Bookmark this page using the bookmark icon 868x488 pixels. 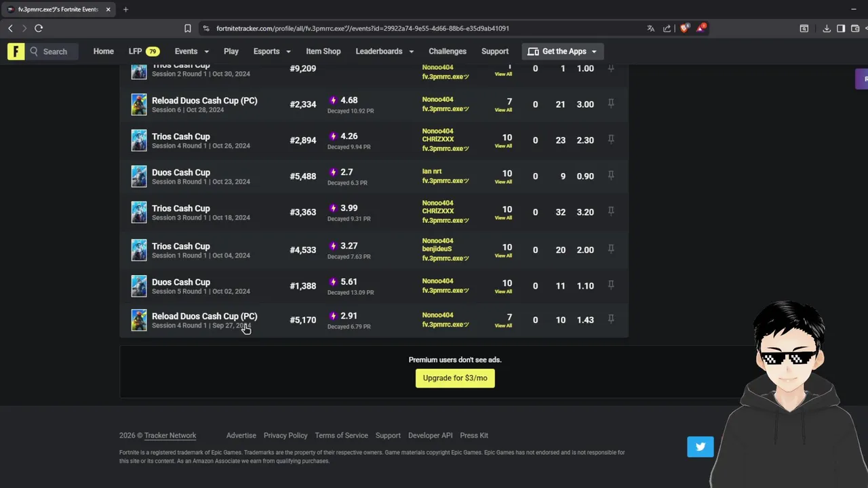tap(188, 28)
